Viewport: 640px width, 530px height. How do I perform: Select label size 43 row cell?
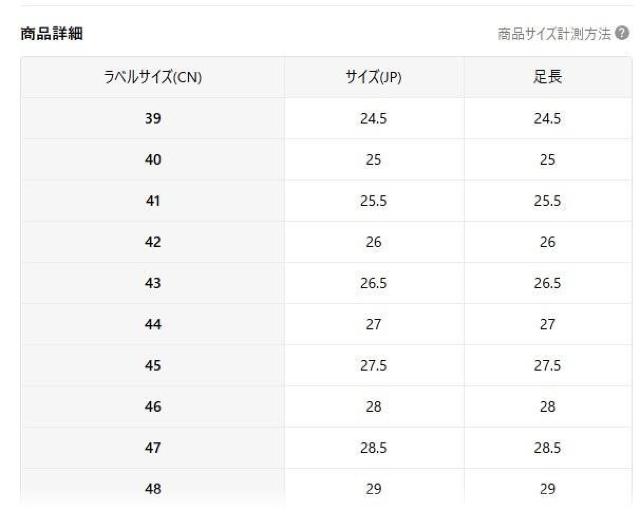tap(154, 284)
